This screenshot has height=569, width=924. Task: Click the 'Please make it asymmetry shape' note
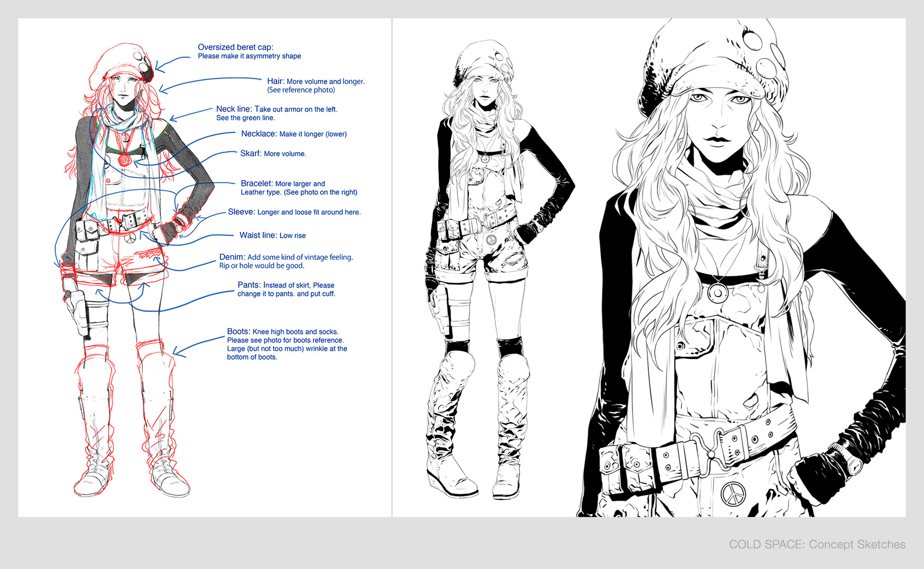point(249,56)
